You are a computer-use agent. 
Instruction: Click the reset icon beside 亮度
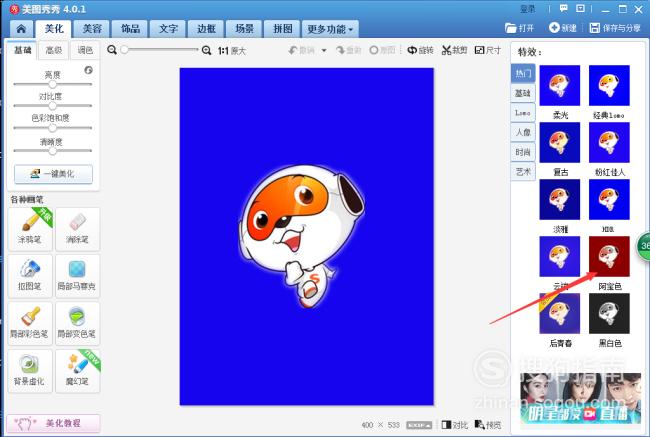tap(88, 70)
